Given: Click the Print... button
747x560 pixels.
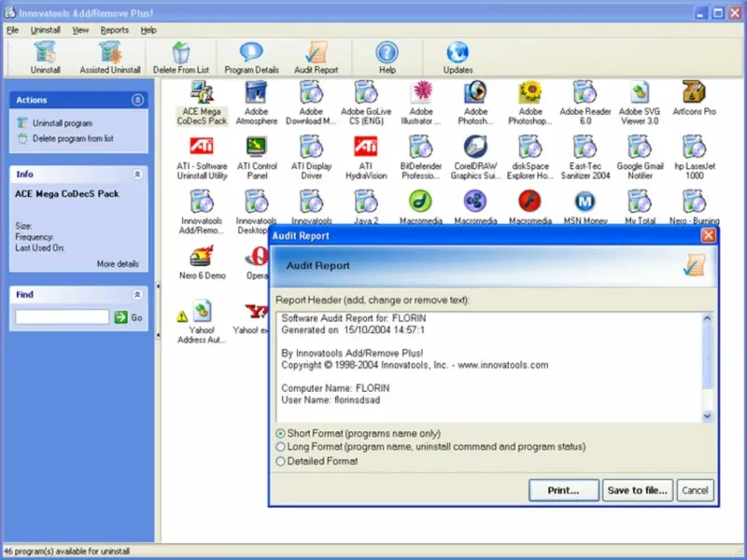Looking at the screenshot, I should point(564,490).
